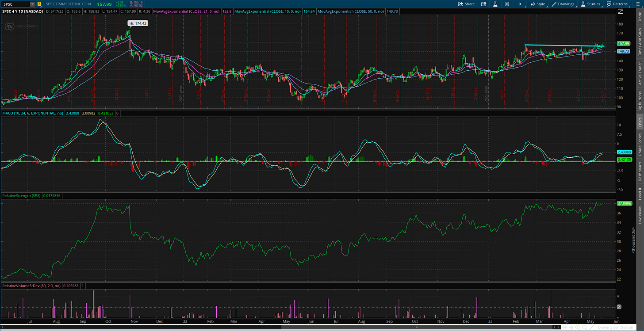
Task: Open chart settings gear icon
Action: coord(507,4)
